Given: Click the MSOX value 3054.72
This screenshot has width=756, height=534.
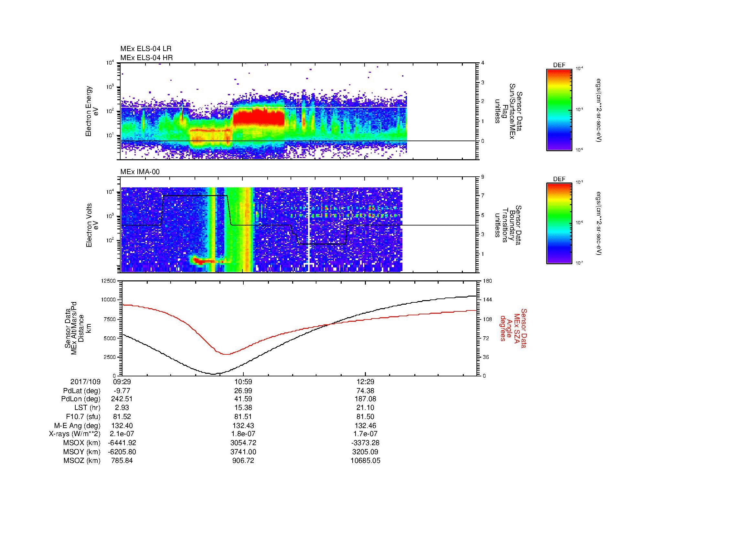Looking at the screenshot, I should pyautogui.click(x=243, y=443).
